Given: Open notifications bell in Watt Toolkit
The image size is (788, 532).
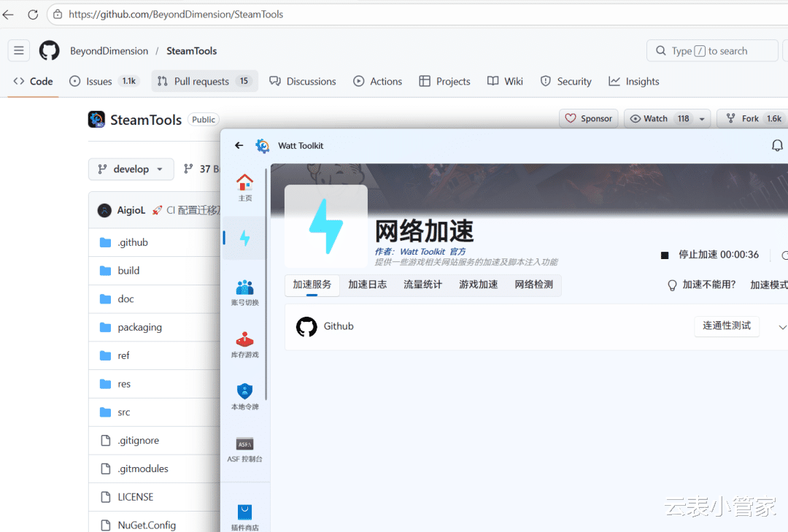Looking at the screenshot, I should (777, 145).
